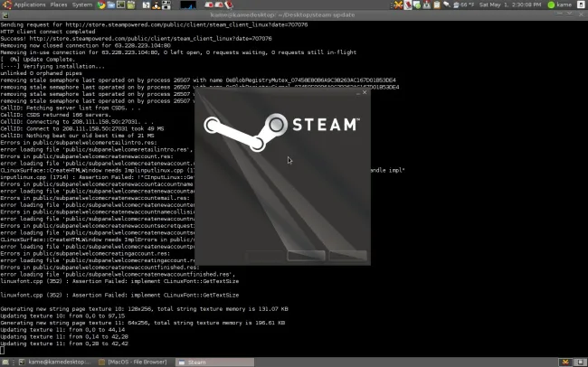Click the 'HTTP client connect completed' line

[48, 32]
